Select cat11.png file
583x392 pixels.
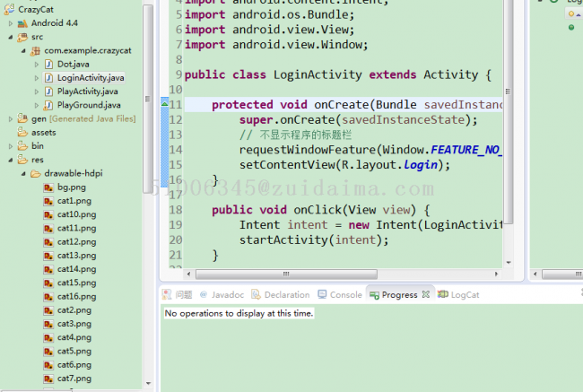click(76, 229)
